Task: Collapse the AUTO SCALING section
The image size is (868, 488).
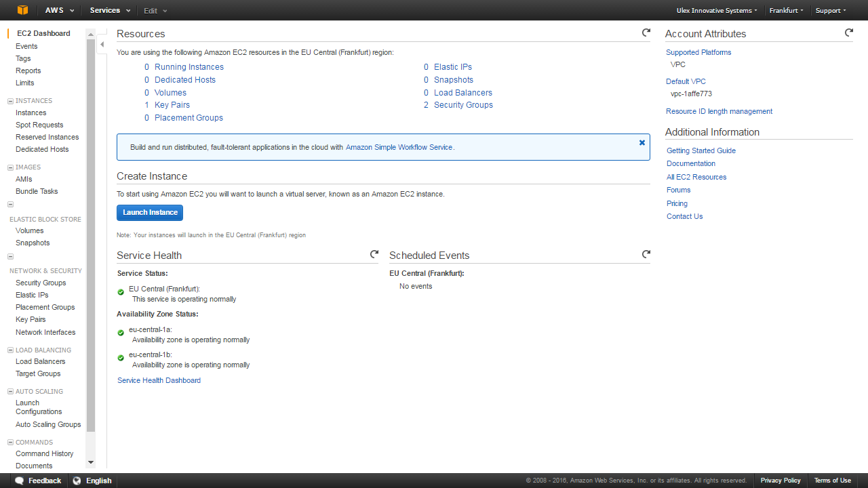Action: pyautogui.click(x=10, y=392)
